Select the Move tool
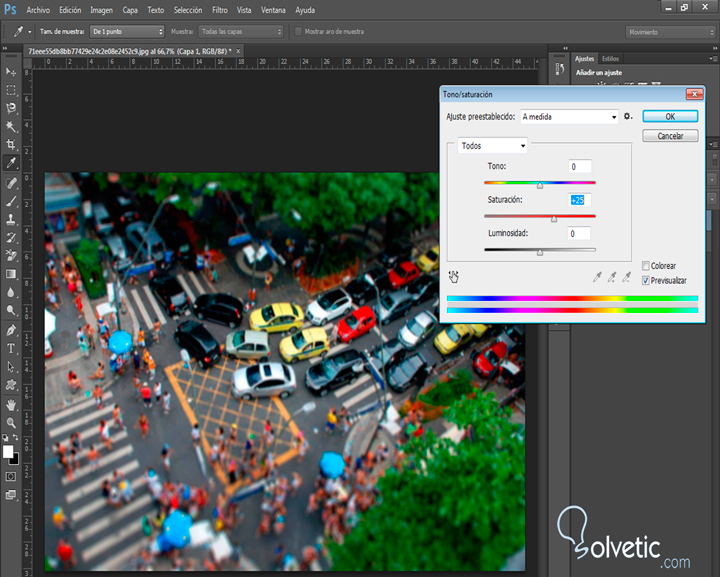This screenshot has height=577, width=720. pos(11,72)
